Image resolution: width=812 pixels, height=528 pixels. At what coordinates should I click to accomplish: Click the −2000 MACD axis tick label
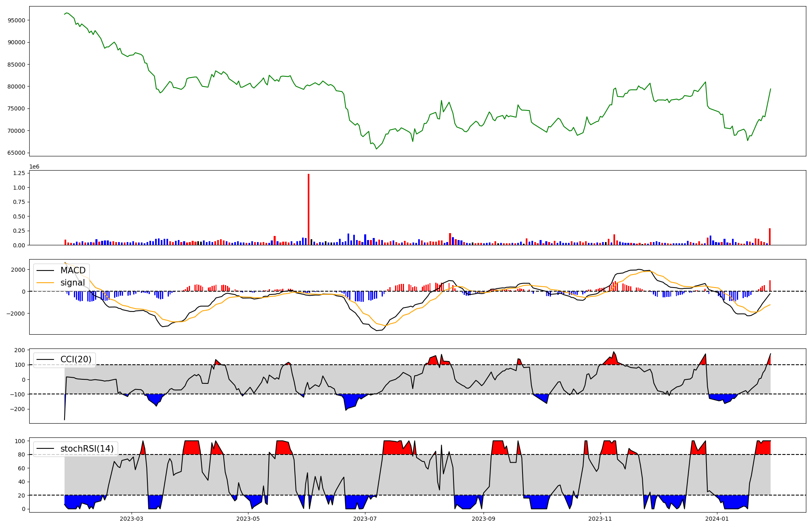tap(15, 314)
